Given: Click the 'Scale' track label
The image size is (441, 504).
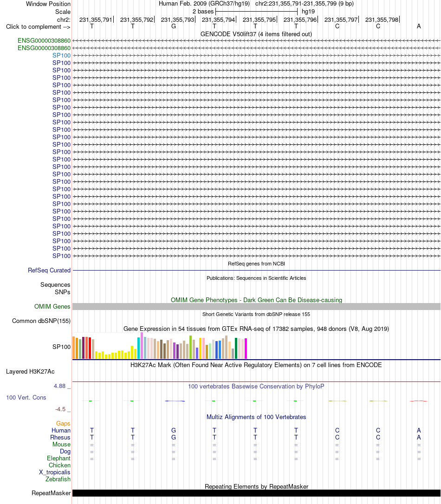Looking at the screenshot, I should [63, 12].
